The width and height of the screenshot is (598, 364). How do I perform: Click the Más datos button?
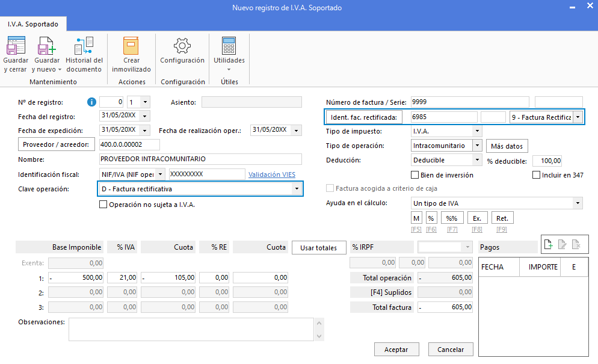coord(507,146)
